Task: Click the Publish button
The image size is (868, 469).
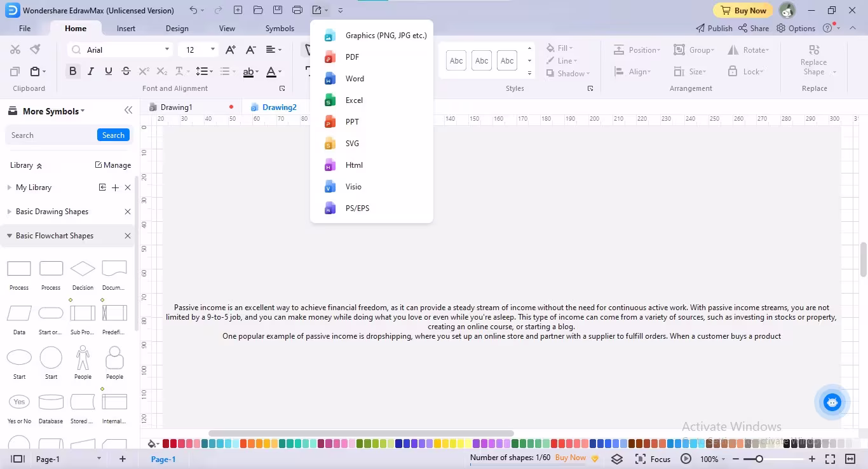Action: [x=714, y=29]
